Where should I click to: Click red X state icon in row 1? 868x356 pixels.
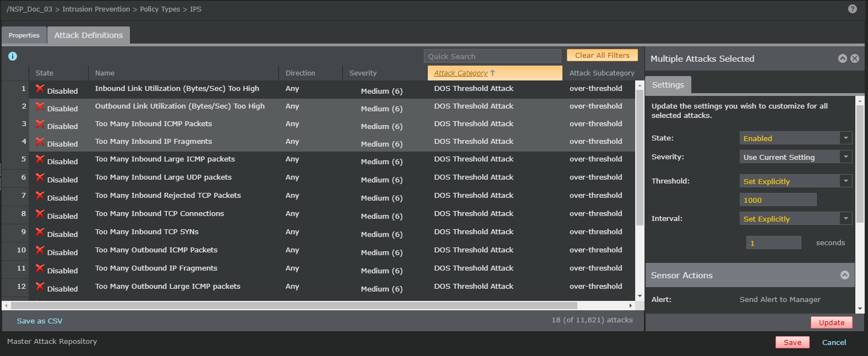point(40,89)
